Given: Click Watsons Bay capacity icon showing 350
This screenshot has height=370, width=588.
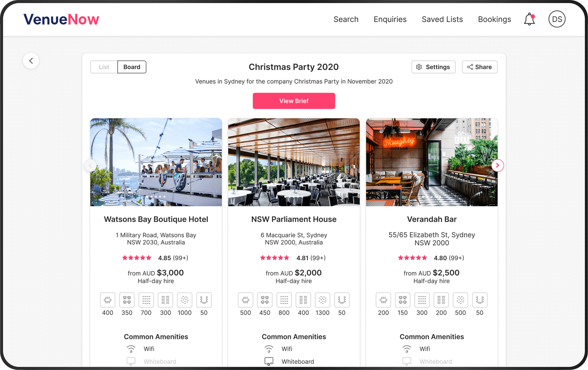Looking at the screenshot, I should coord(127,300).
